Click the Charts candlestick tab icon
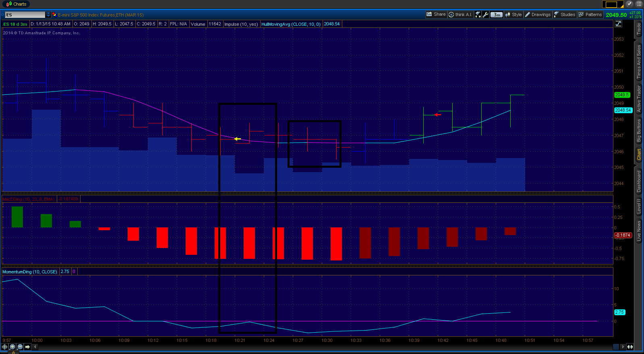Viewport: 644px width, 354px height. 9,4
